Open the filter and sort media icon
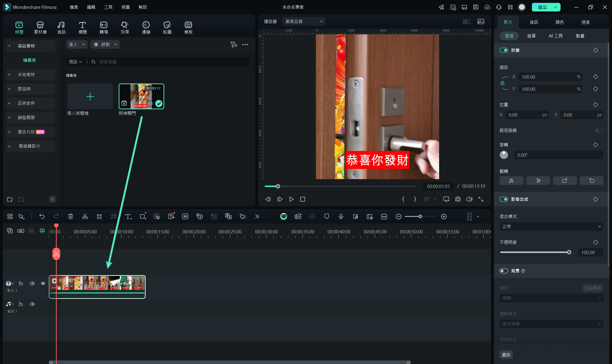 [x=234, y=44]
